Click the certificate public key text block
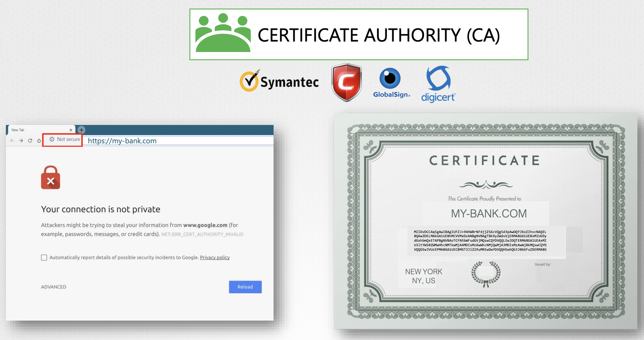Viewport: 644px width, 340px height. [480, 241]
